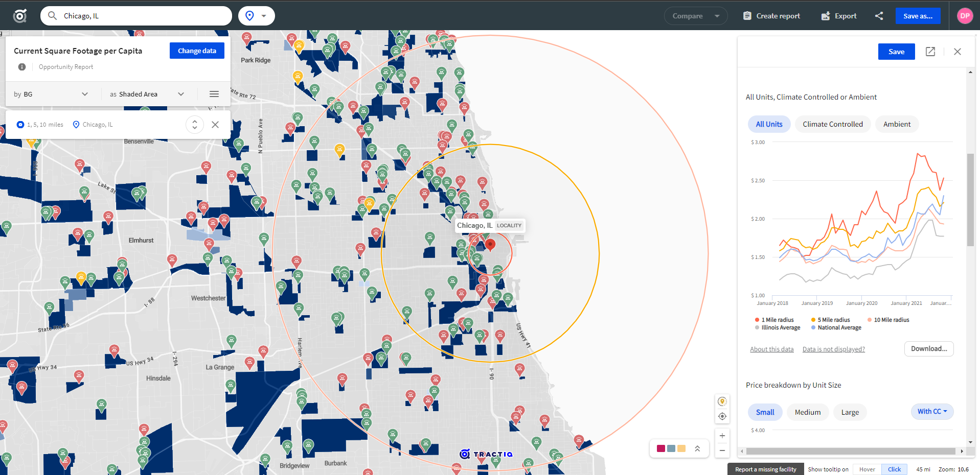Image resolution: width=980 pixels, height=475 pixels.
Task: Open the hamburger menu in data panel
Action: 214,94
